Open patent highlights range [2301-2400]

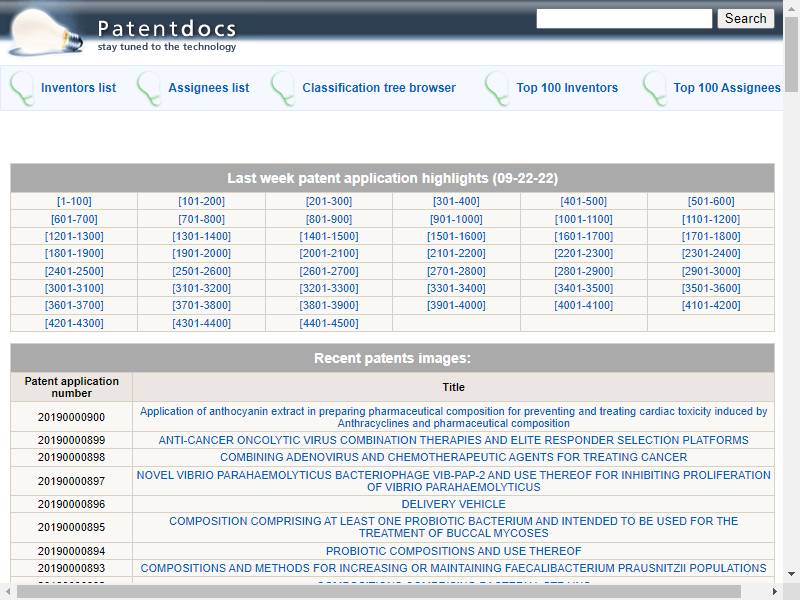711,253
